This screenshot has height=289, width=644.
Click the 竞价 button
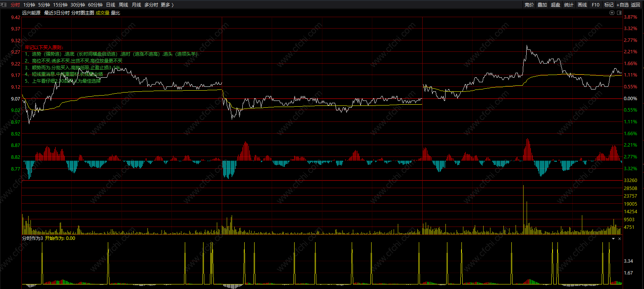click(529, 5)
